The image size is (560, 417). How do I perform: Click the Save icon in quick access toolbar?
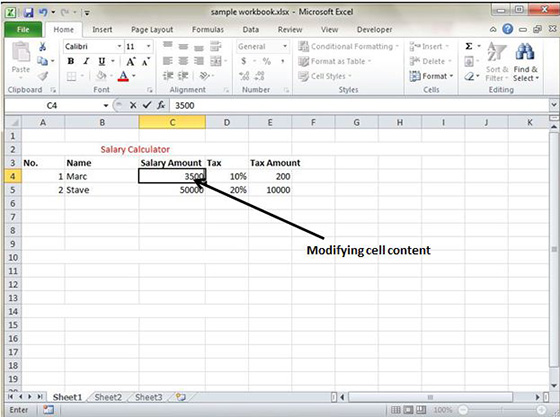click(28, 13)
